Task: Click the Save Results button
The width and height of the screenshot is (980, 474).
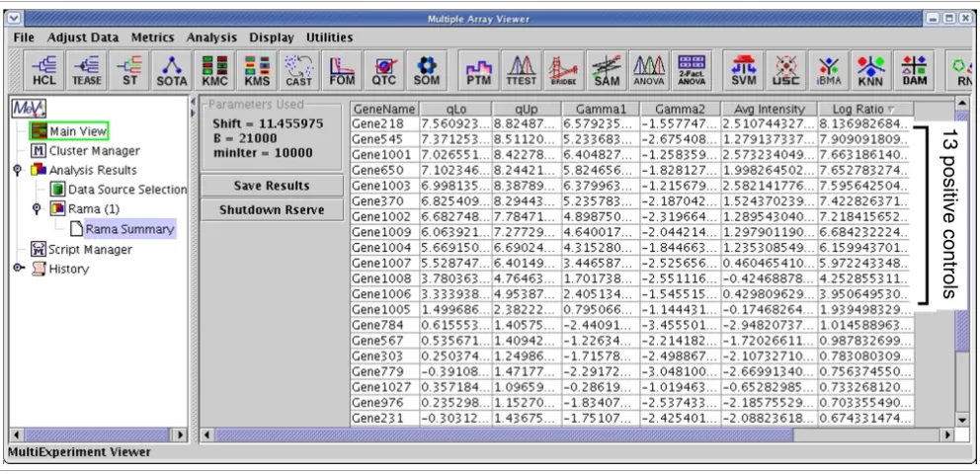Action: (272, 186)
